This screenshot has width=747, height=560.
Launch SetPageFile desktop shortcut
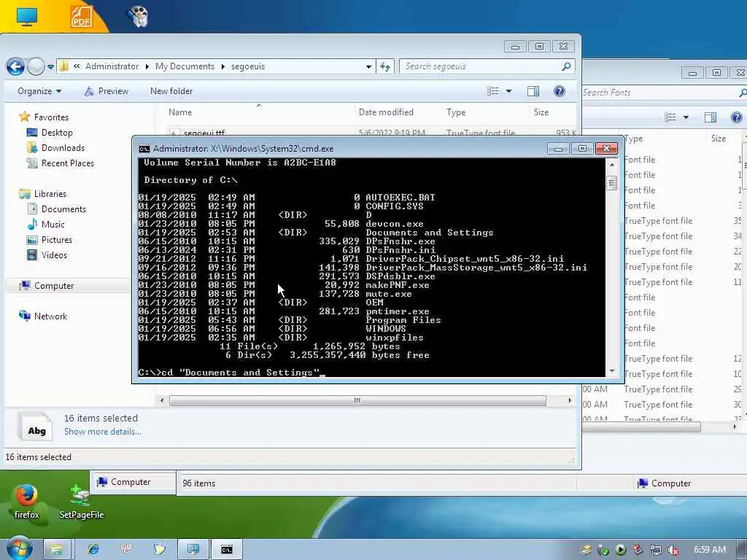pyautogui.click(x=82, y=502)
